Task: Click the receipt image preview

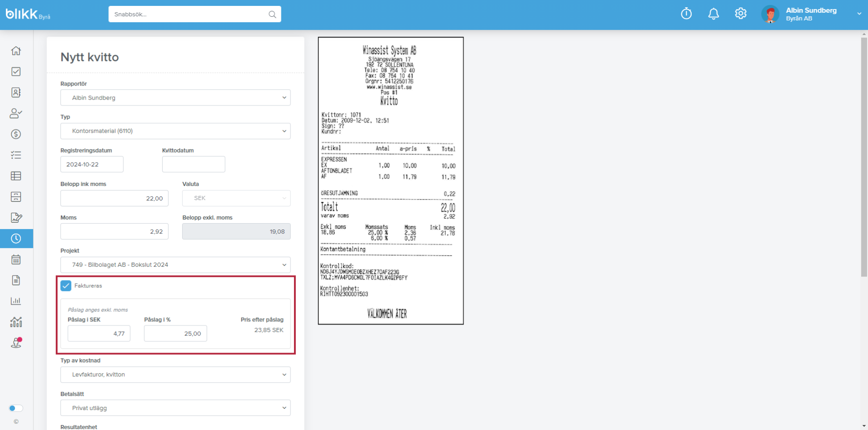Action: 391,181
